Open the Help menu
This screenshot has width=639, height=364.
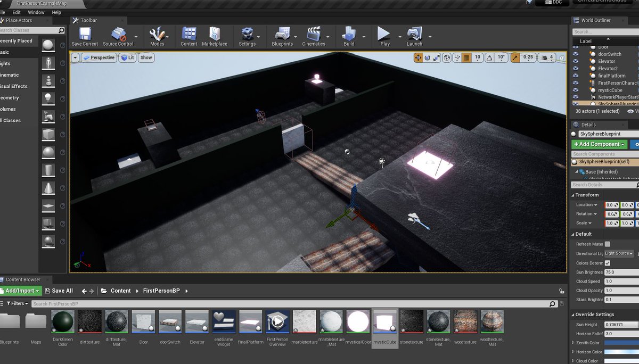pyautogui.click(x=56, y=12)
